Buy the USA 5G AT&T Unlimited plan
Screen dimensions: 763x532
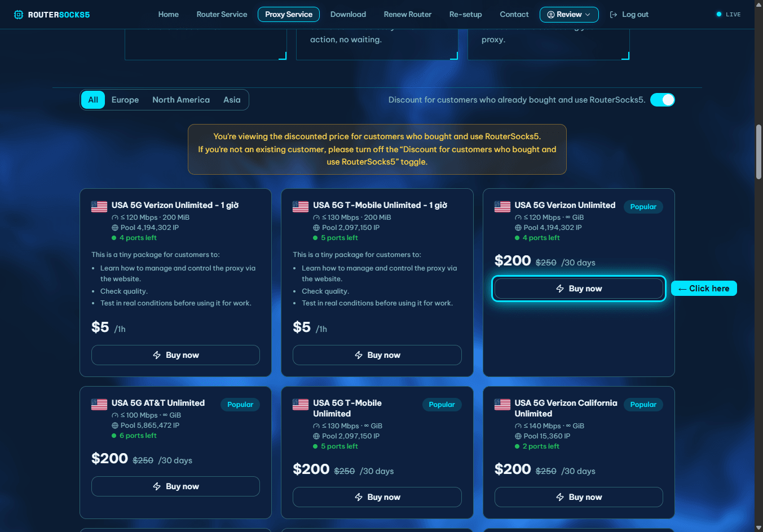[x=175, y=486]
